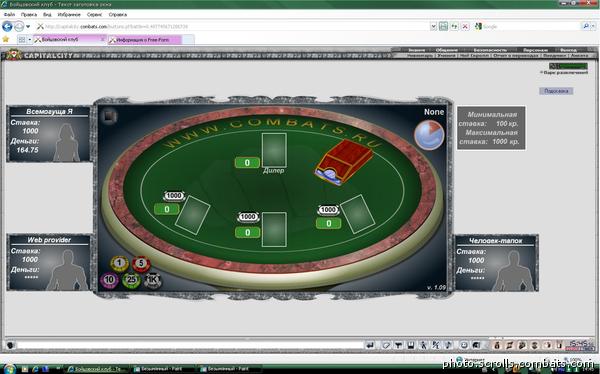Click the eraser clear chat icon
This screenshot has height=374, width=600.
(386, 345)
